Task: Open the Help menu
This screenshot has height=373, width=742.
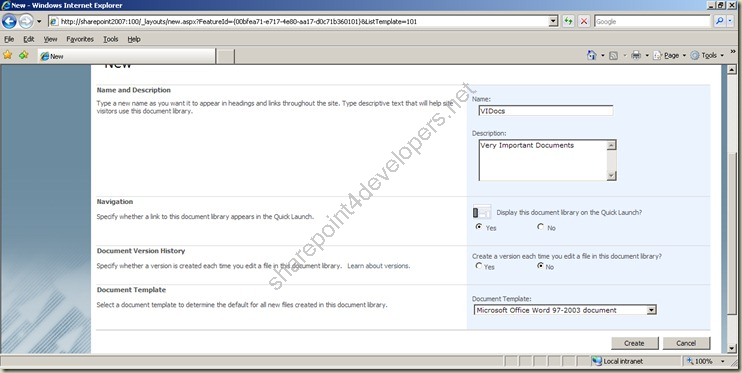Action: 134,39
